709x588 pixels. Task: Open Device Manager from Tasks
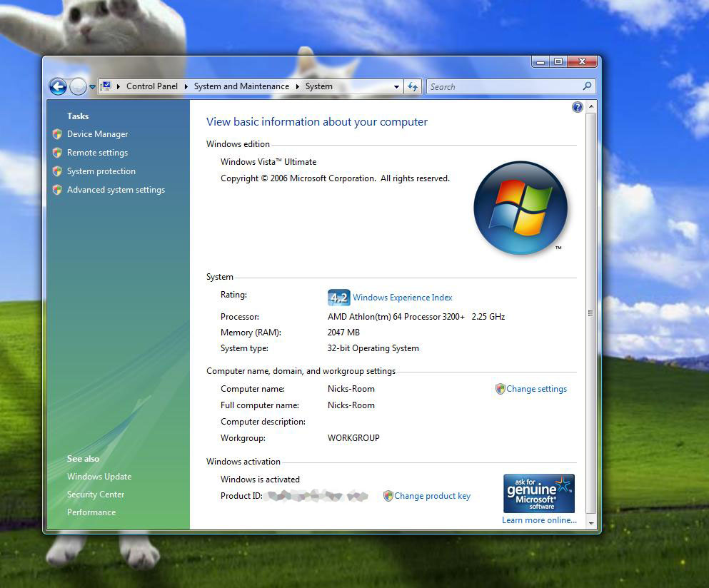point(97,134)
